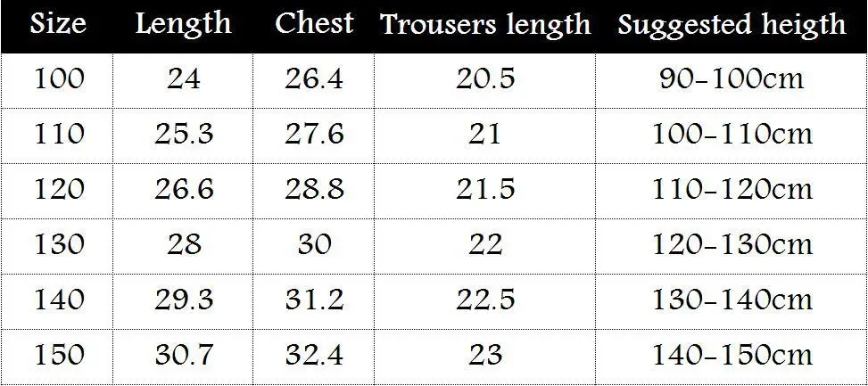Click the chest value 26.4
868x386 pixels.
click(314, 79)
